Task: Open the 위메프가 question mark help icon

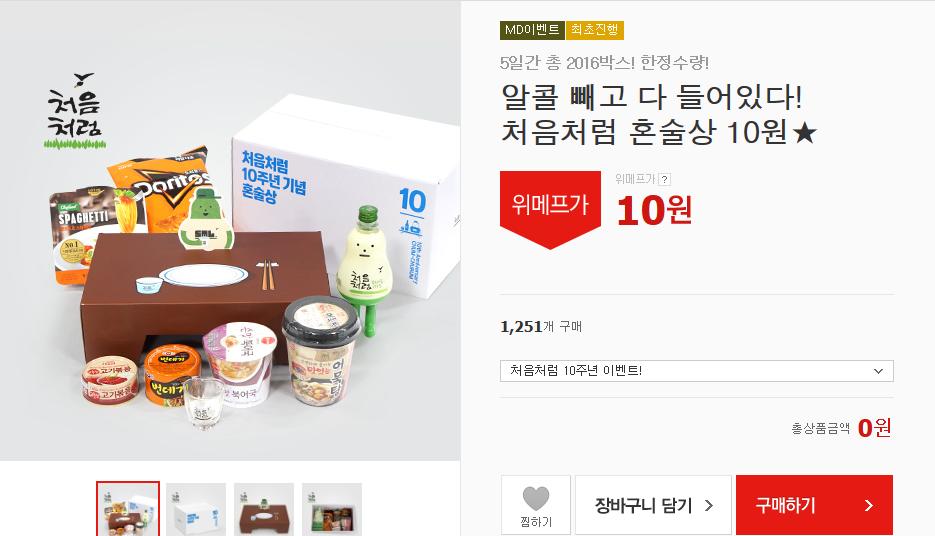Action: pyautogui.click(x=664, y=179)
